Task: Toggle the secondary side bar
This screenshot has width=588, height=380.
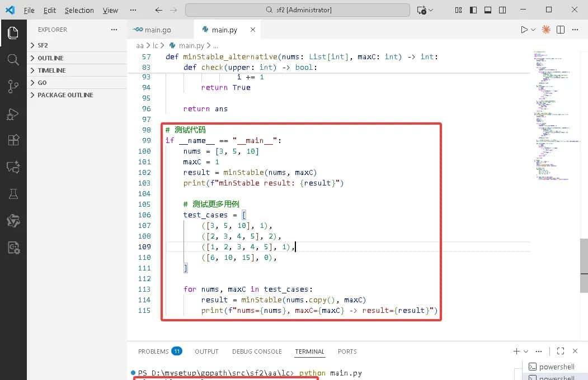Action: 502,10
